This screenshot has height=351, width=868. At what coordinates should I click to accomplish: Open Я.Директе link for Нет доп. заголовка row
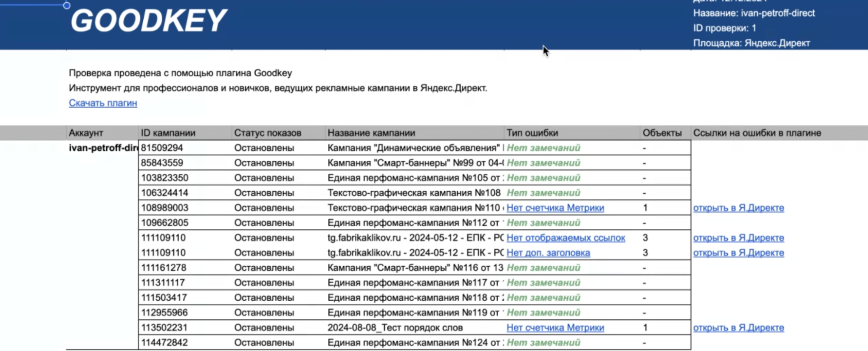pos(738,253)
